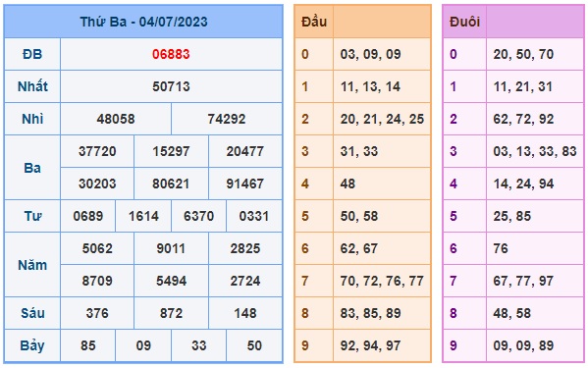The height and width of the screenshot is (368, 588).
Task: Click fifth prize number 9011
Action: pyautogui.click(x=171, y=248)
